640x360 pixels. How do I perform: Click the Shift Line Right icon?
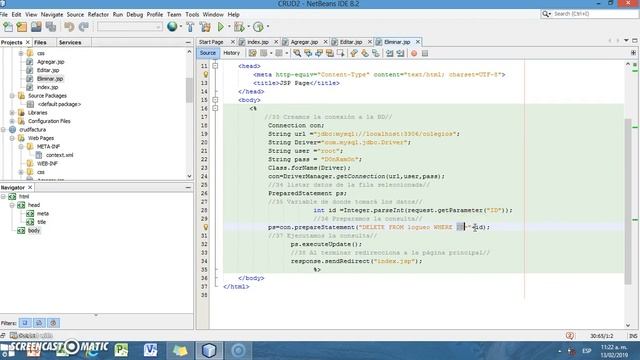point(400,53)
